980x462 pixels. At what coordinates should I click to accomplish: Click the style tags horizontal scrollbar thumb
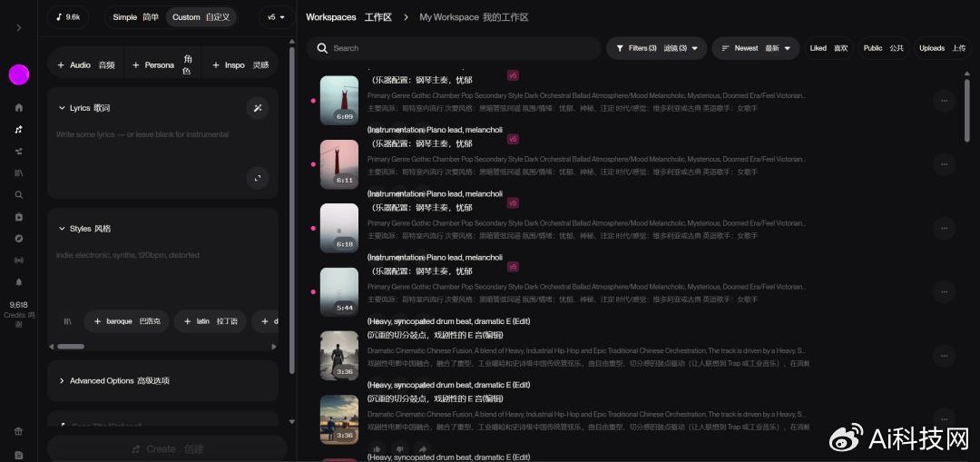pyautogui.click(x=71, y=347)
